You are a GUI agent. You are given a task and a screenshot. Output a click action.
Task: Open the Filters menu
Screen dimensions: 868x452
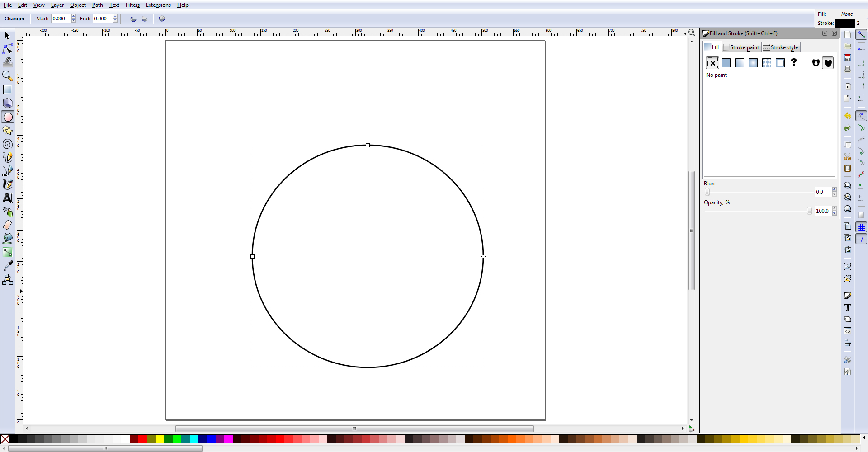(x=132, y=5)
